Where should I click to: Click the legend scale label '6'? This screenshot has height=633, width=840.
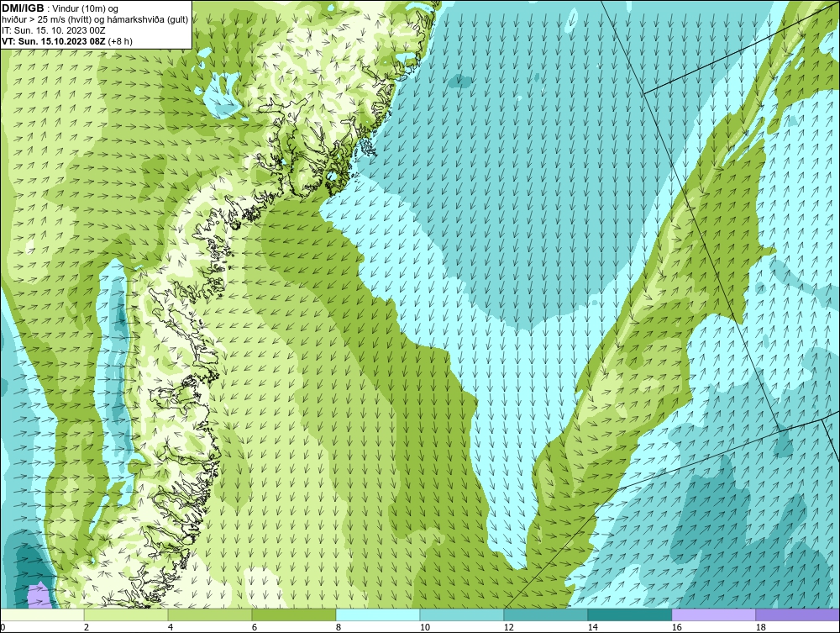[x=255, y=627]
